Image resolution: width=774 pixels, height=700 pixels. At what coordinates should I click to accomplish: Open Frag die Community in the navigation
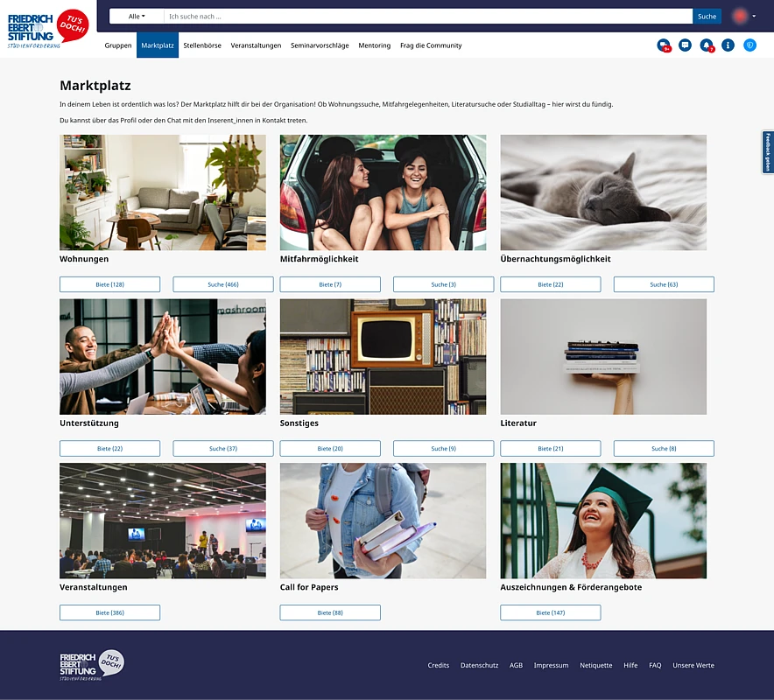(431, 45)
